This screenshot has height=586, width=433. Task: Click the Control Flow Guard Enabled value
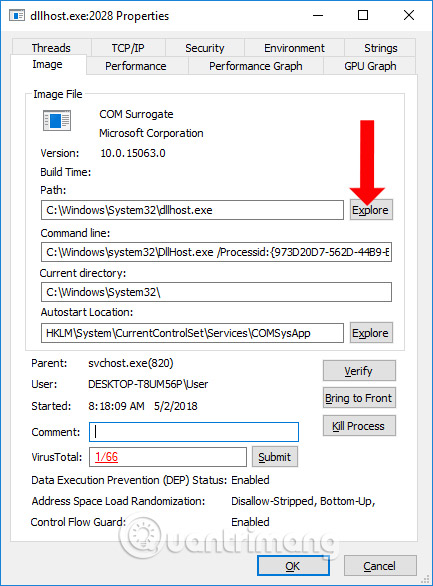click(250, 522)
